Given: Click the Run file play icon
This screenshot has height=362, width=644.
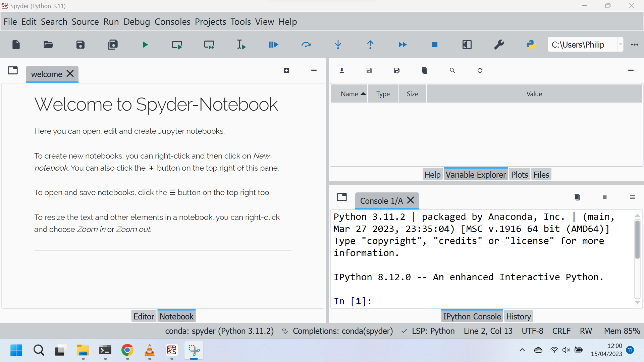Looking at the screenshot, I should 145,45.
